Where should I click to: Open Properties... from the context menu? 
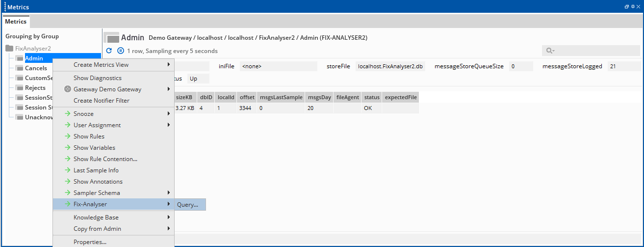click(x=90, y=242)
